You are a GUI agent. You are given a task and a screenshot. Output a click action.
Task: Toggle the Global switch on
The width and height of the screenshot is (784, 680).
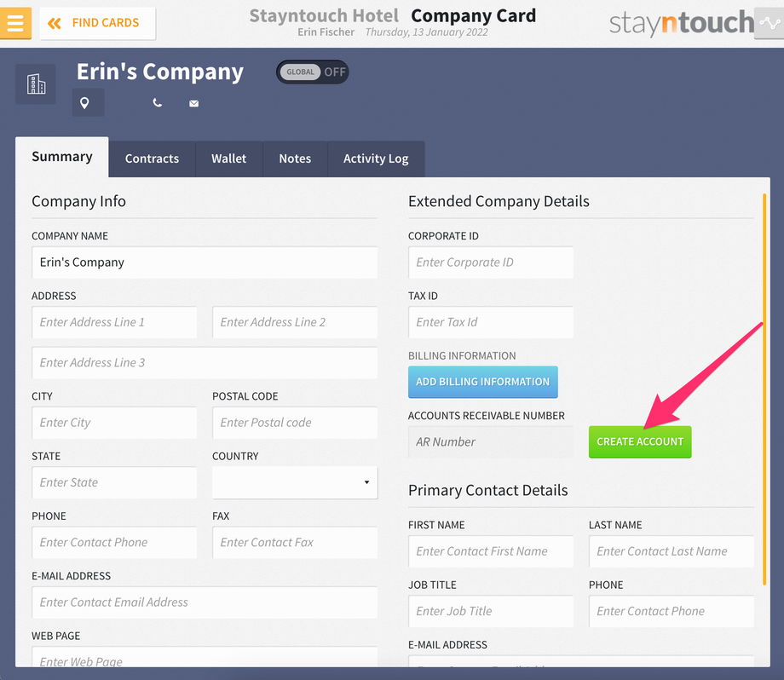pos(313,72)
